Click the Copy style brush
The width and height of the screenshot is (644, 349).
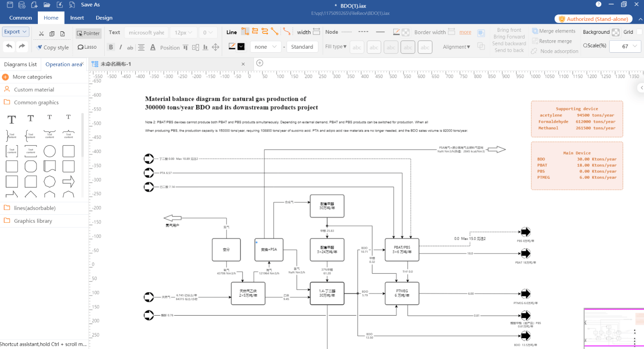pos(52,47)
